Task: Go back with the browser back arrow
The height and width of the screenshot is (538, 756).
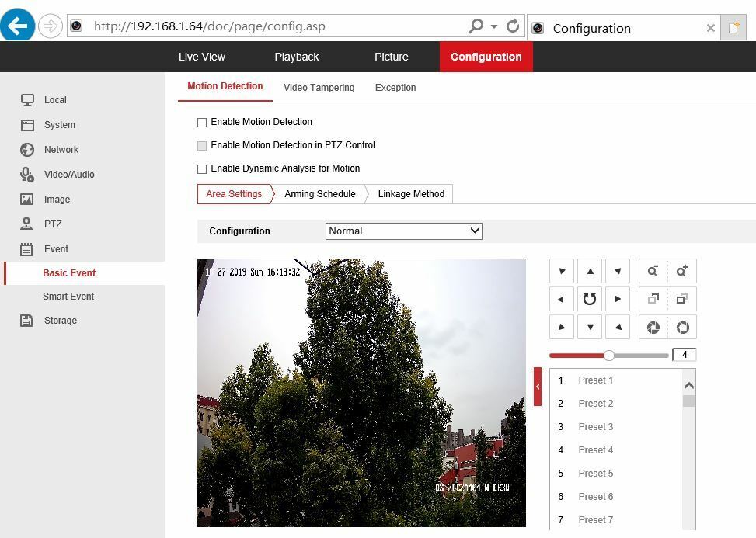Action: (x=17, y=25)
